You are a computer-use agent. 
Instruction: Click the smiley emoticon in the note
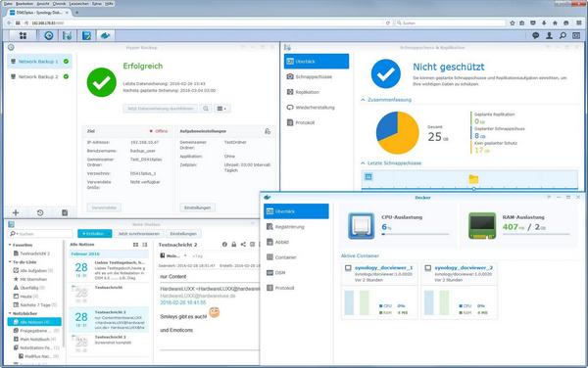[215, 312]
